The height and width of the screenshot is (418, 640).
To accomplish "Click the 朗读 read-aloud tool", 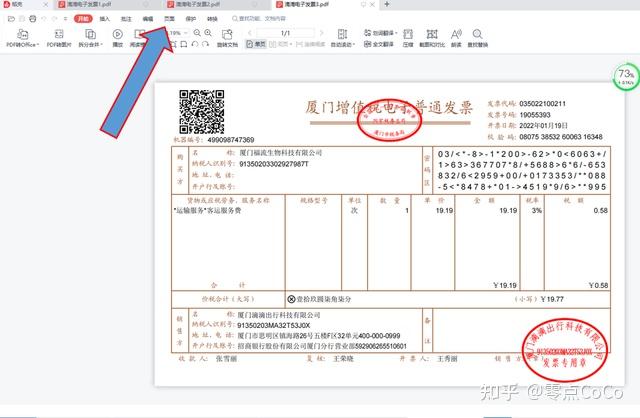I will tap(456, 38).
